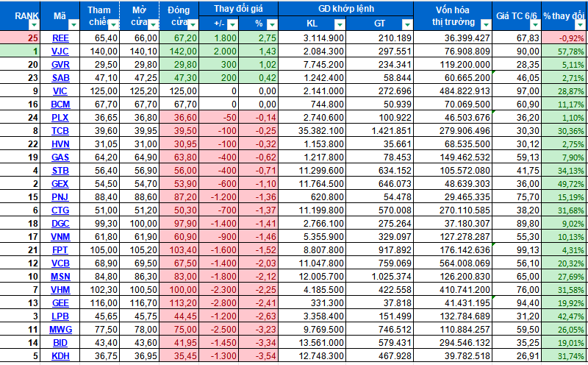Select LPB percent change 42,47% cell
The height and width of the screenshot is (365, 588).
pyautogui.click(x=564, y=316)
